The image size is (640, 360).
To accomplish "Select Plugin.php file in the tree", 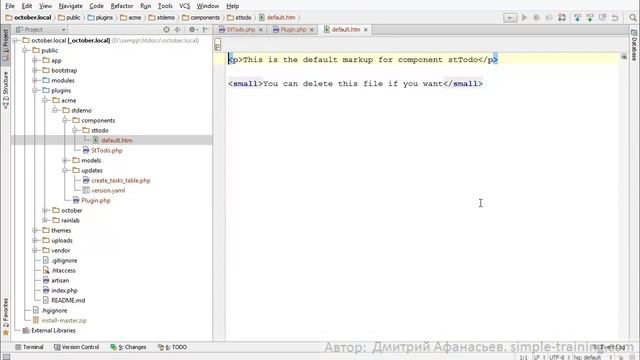I will (96, 200).
